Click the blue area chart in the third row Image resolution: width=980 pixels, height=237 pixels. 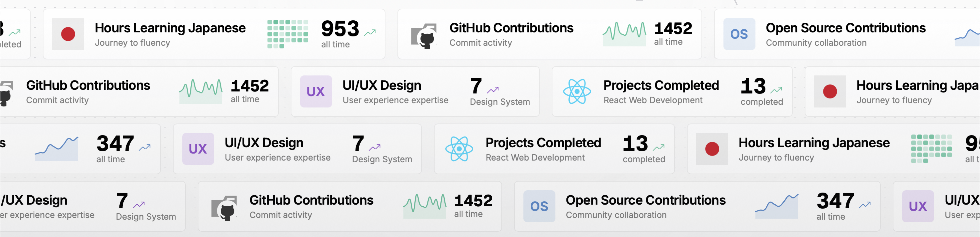pyautogui.click(x=57, y=149)
